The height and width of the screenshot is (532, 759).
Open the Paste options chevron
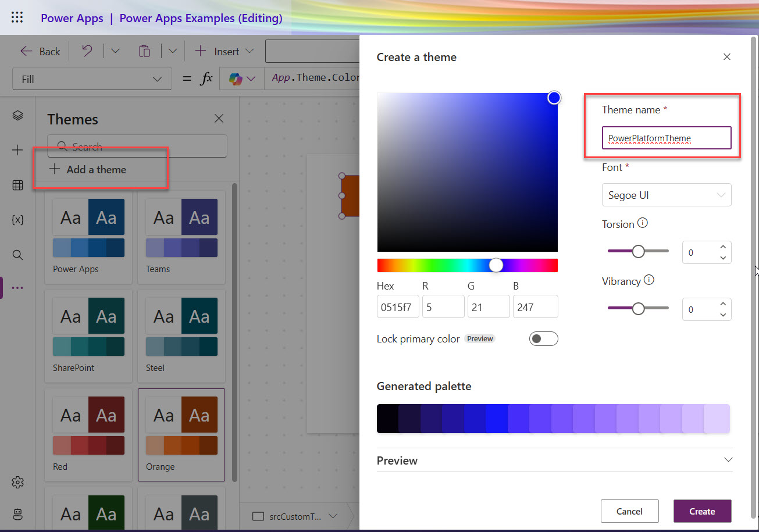(172, 51)
